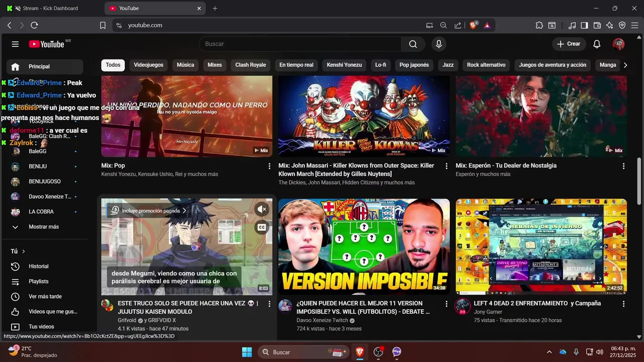Open Brave Shields lion icon

[473, 25]
